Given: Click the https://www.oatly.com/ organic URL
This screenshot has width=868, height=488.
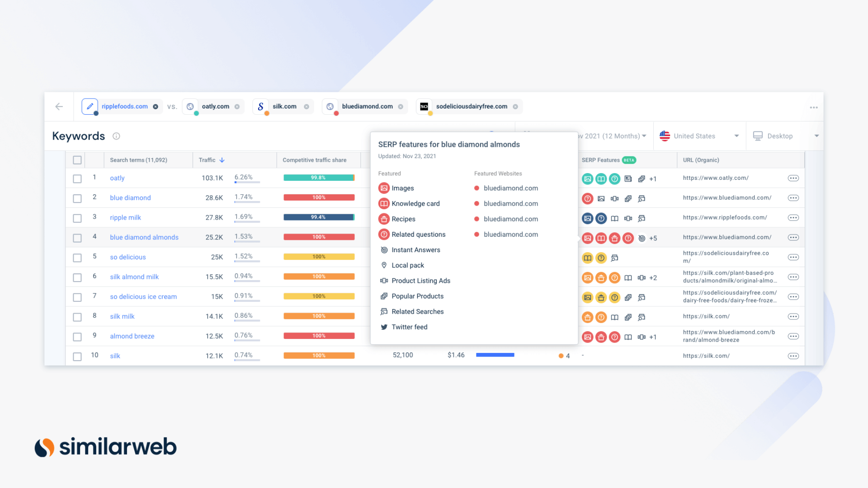Looking at the screenshot, I should pos(716,178).
